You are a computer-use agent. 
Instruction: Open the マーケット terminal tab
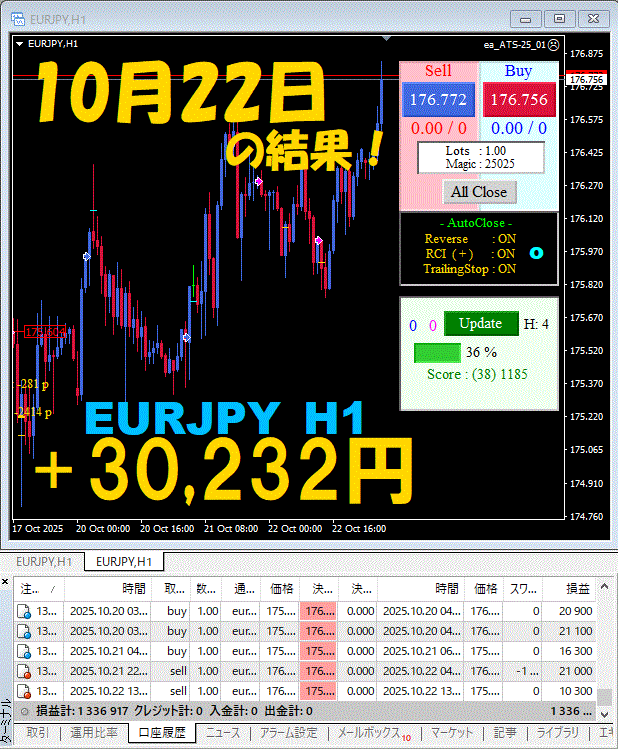click(x=452, y=733)
